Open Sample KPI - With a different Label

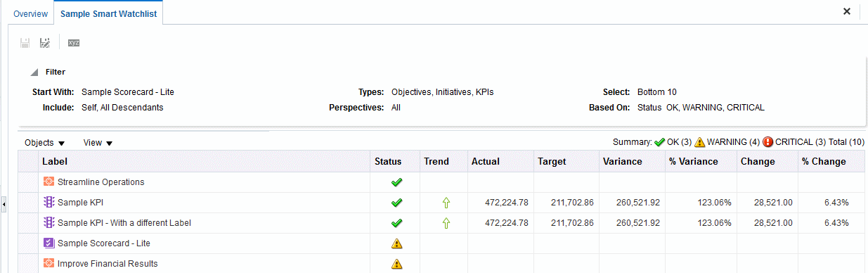[x=124, y=223]
